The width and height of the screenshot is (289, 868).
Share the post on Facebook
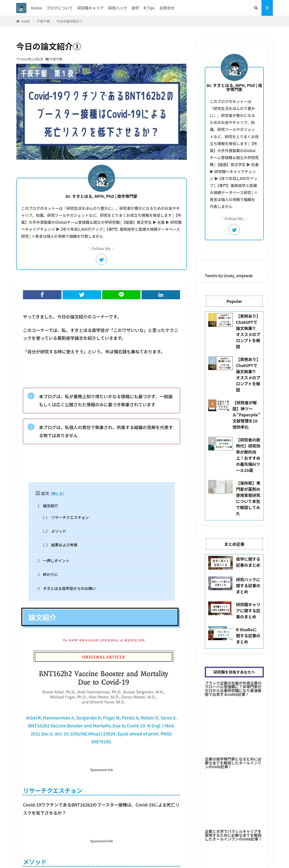click(42, 295)
